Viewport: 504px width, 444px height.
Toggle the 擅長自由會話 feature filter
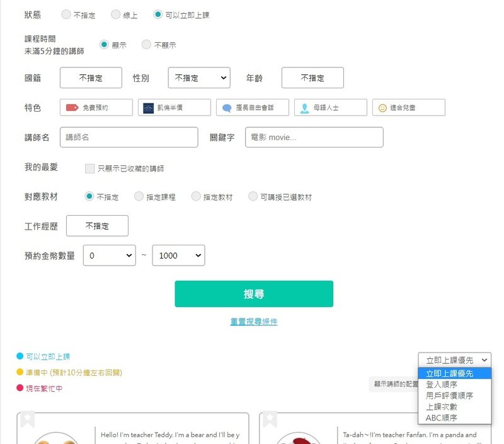[x=253, y=107]
